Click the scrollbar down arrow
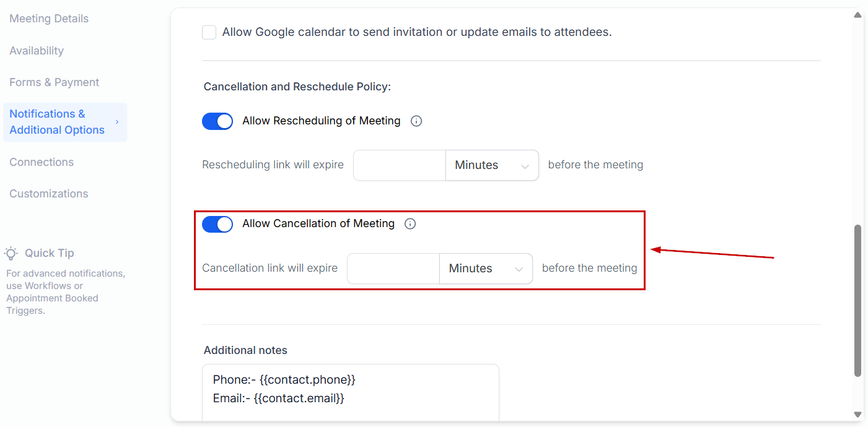This screenshot has width=868, height=427. [857, 414]
